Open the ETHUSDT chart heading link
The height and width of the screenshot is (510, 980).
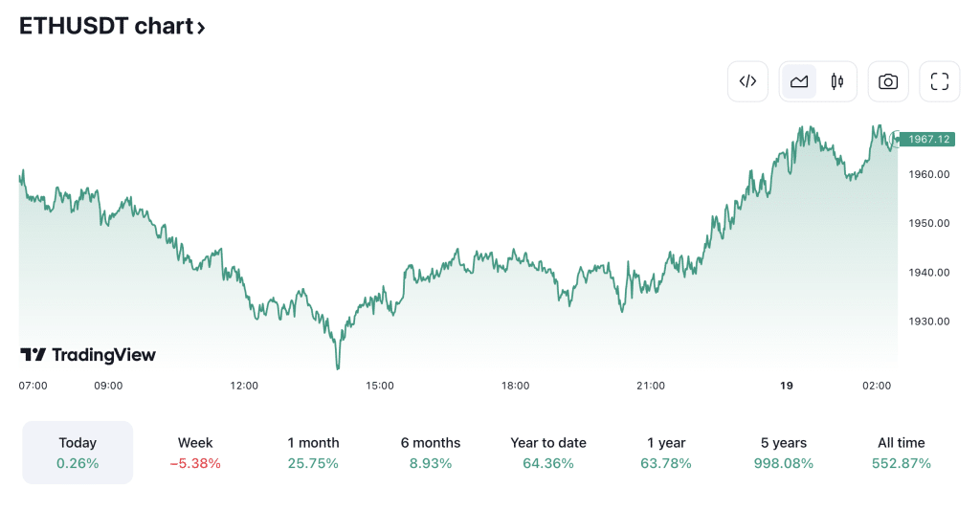pos(106,26)
